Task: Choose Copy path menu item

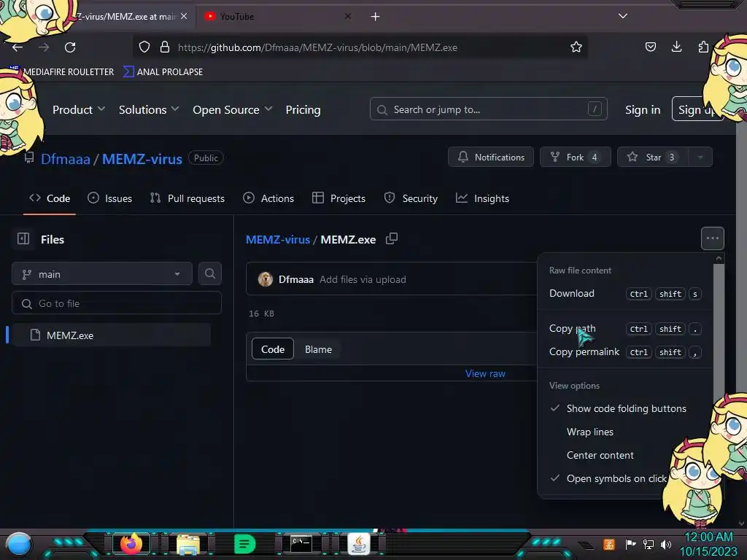Action: [625, 329]
